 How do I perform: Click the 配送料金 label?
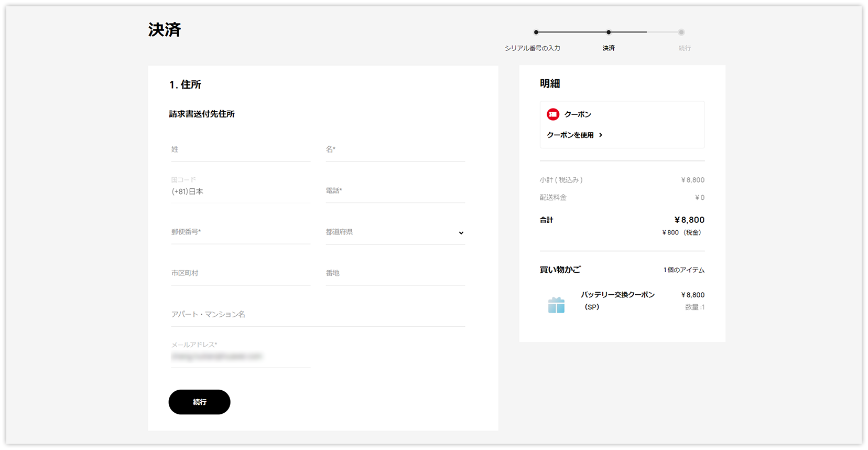pyautogui.click(x=553, y=198)
